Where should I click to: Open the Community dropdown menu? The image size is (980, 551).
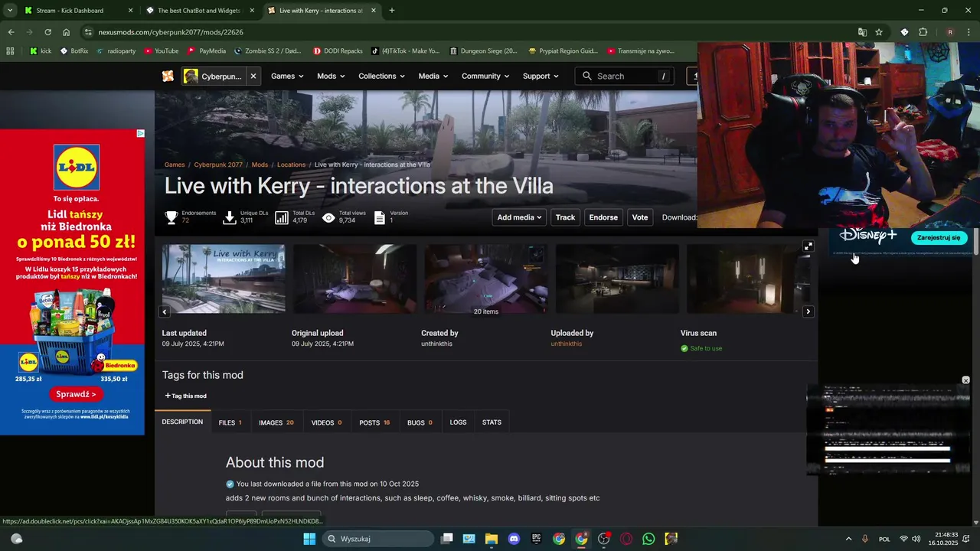(485, 76)
